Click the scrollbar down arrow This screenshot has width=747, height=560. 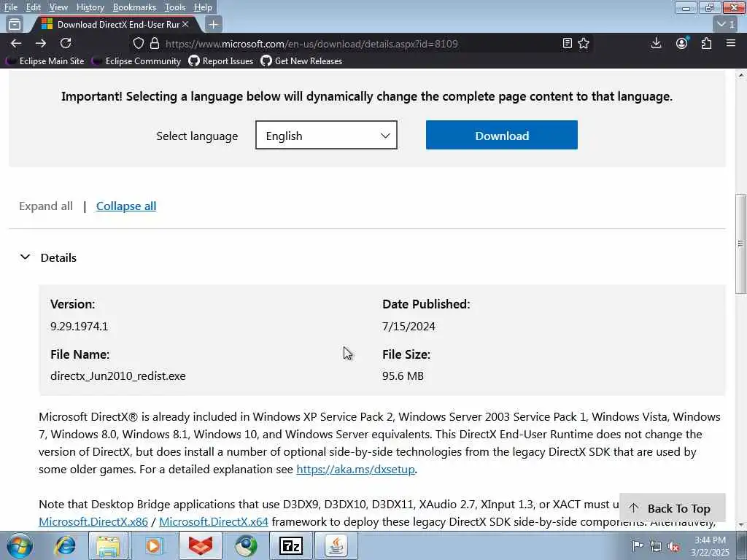(741, 525)
